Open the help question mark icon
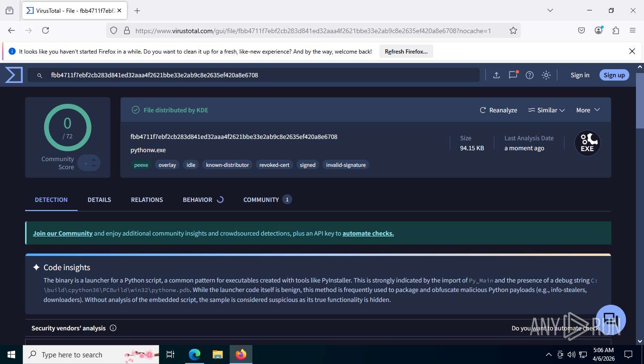644x364 pixels. [x=529, y=75]
